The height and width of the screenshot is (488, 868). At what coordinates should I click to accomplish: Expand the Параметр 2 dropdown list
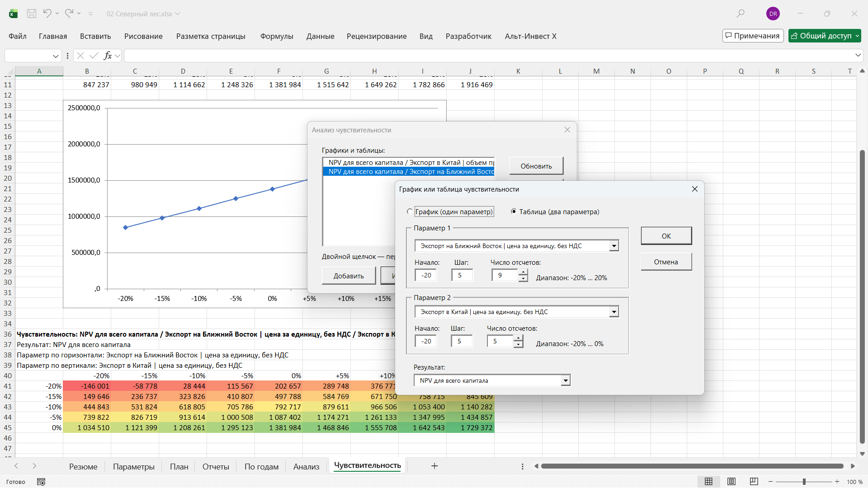614,312
